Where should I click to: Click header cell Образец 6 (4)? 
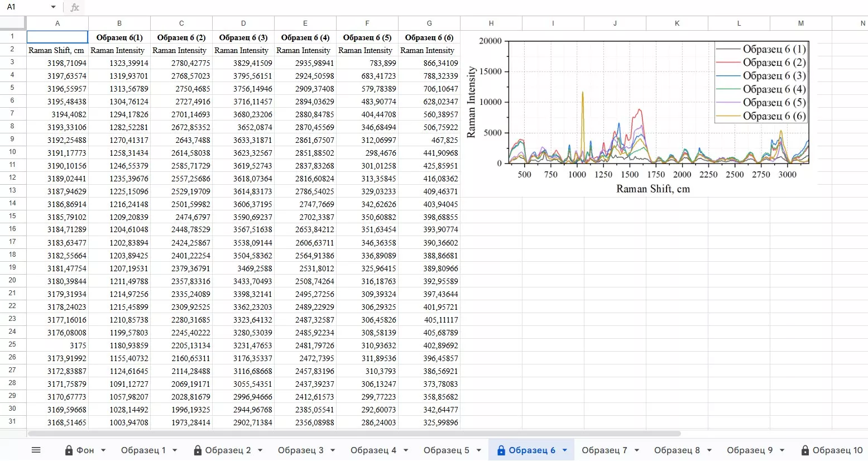coord(305,37)
